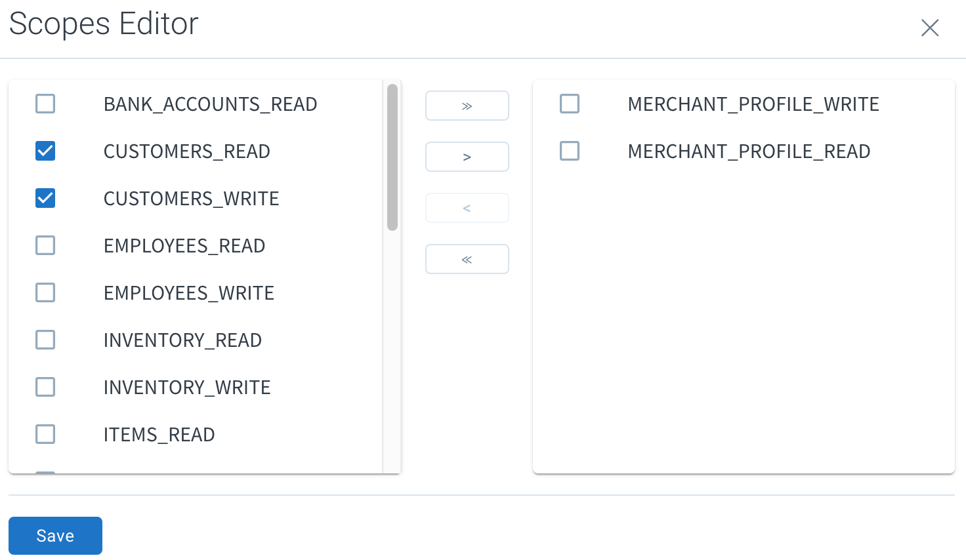Check the BANK_ACCOUNTS_READ checkbox
Screen dimensions: 966x560
tap(45, 104)
